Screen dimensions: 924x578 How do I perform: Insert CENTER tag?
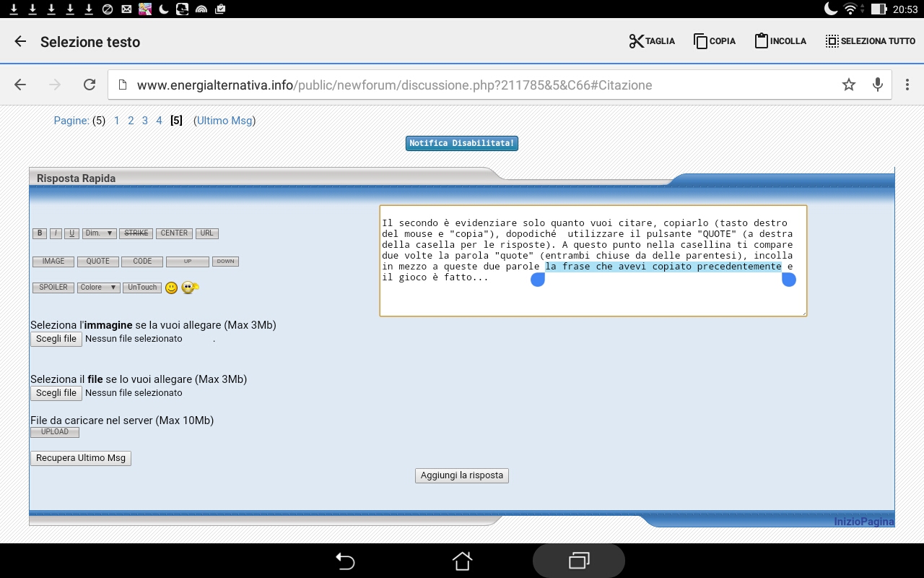(x=174, y=233)
